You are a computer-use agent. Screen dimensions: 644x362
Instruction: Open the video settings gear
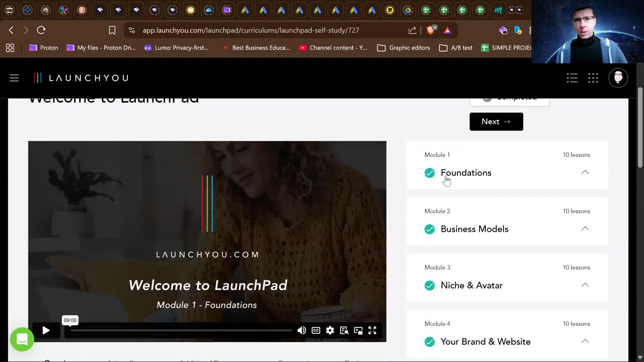(330, 330)
